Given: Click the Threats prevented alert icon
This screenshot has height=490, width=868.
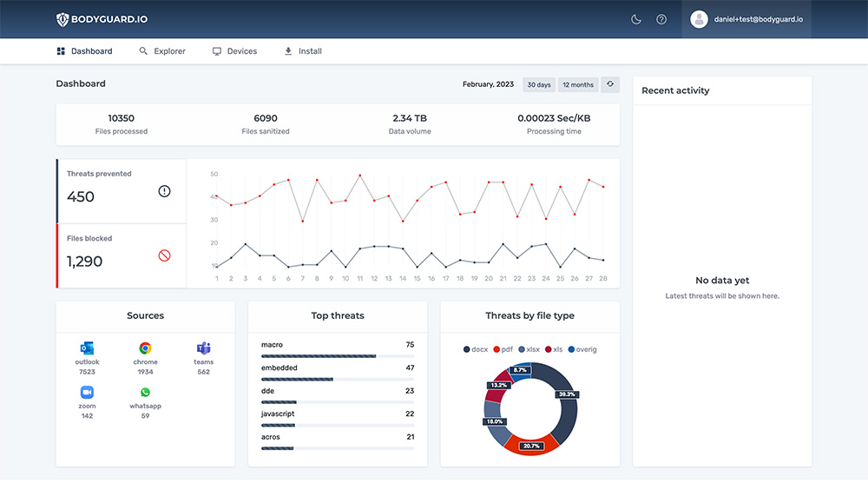Looking at the screenshot, I should [x=164, y=191].
